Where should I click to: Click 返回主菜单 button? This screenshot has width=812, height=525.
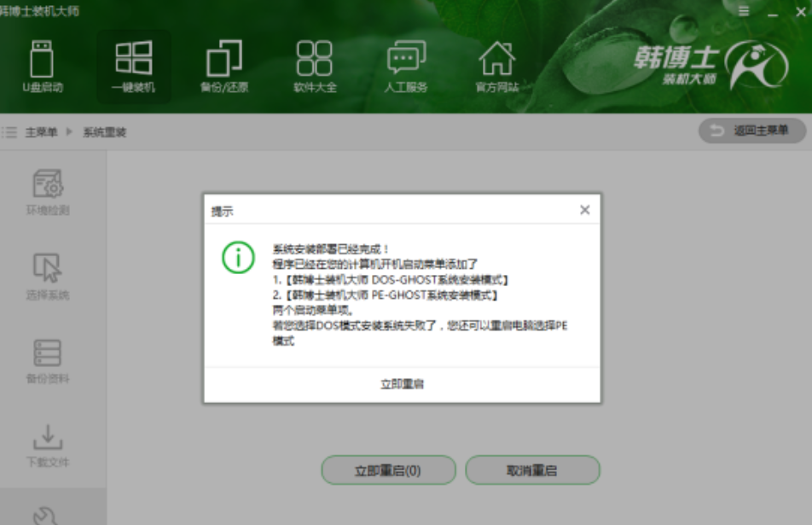point(752,131)
